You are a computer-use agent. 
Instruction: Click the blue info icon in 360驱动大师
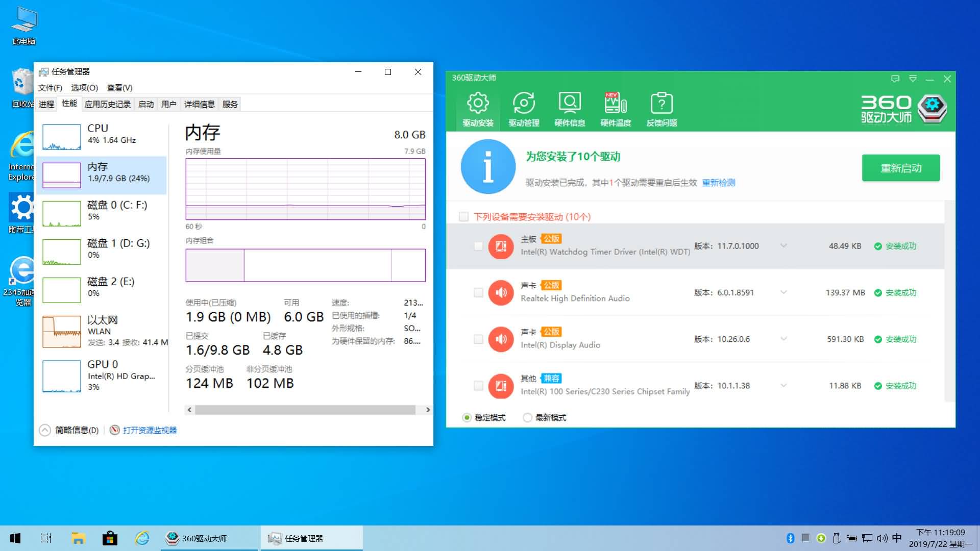tap(488, 166)
